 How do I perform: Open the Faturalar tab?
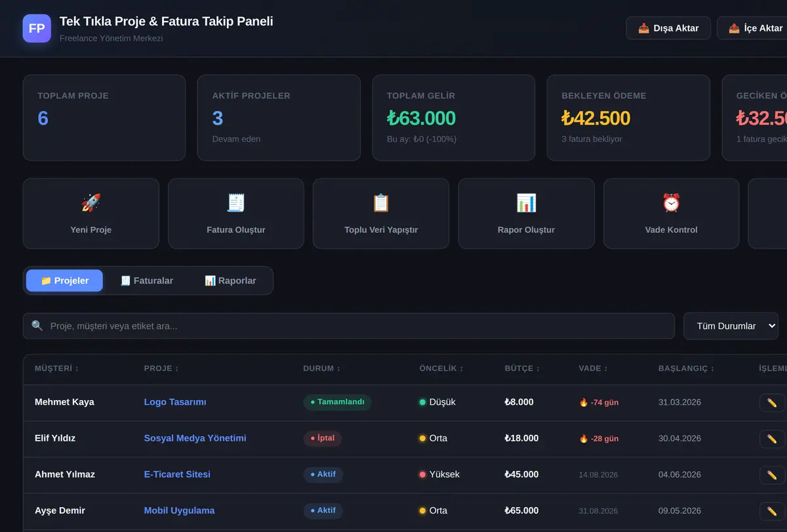(x=147, y=280)
